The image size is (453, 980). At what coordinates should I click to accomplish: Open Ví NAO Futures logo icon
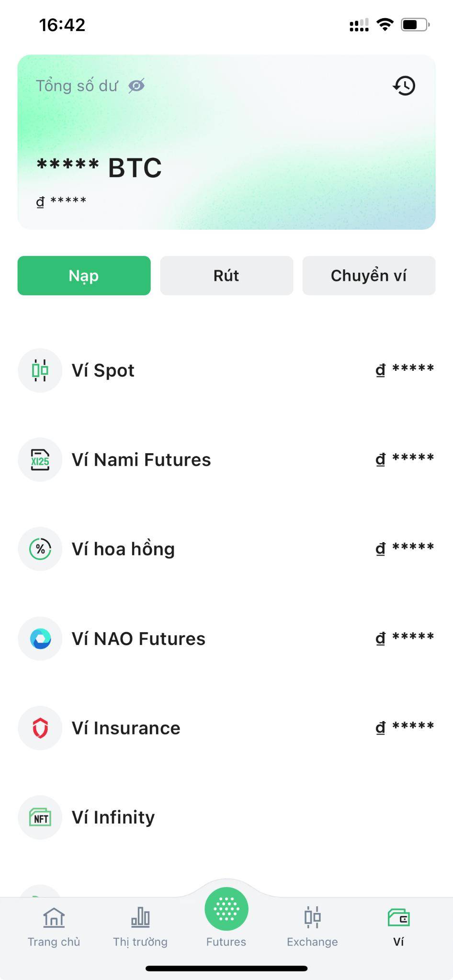pyautogui.click(x=40, y=639)
